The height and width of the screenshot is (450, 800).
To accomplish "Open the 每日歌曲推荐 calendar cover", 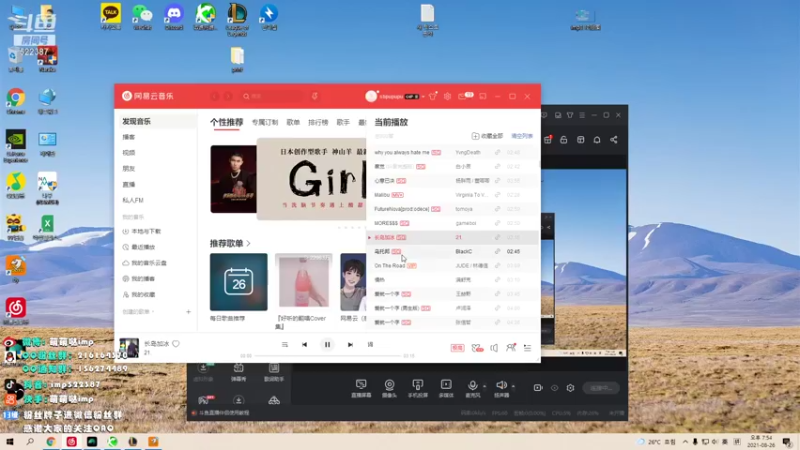I will coord(238,282).
